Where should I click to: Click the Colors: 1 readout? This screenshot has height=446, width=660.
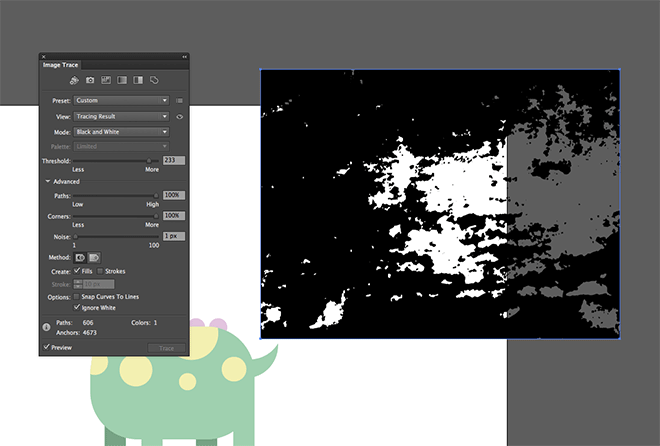coord(144,323)
